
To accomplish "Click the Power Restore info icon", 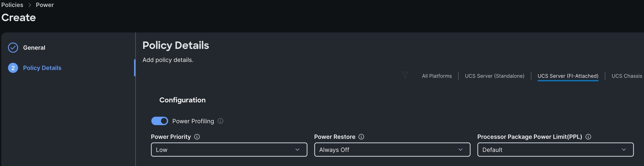I will pos(361,137).
